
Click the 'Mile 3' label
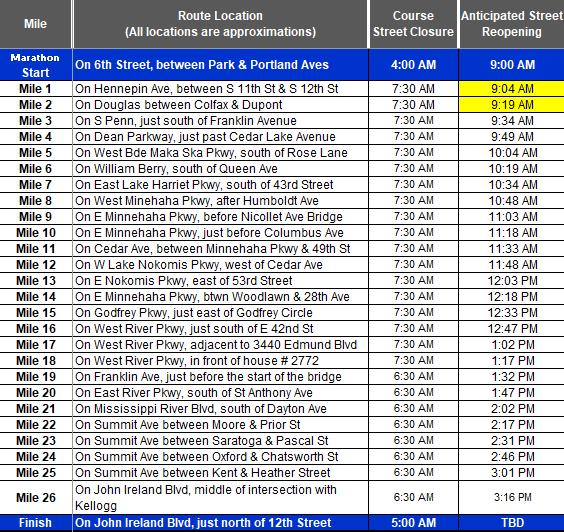[35, 121]
